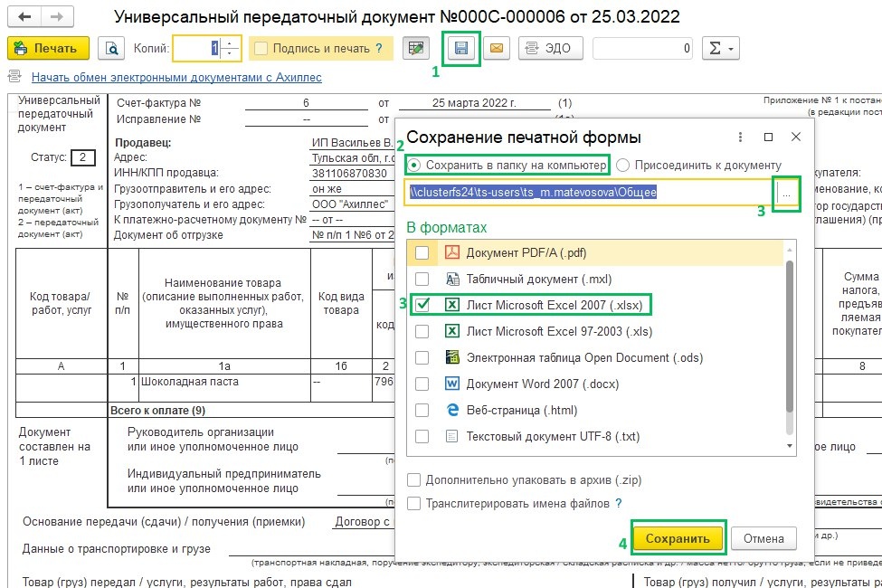Open the dialog's three-dot more menu
The image size is (882, 588).
tap(740, 137)
